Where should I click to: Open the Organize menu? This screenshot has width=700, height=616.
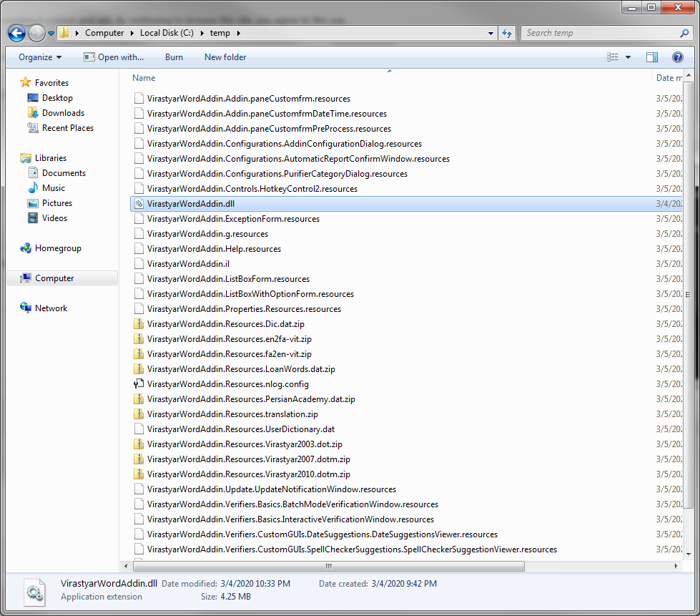click(x=40, y=57)
